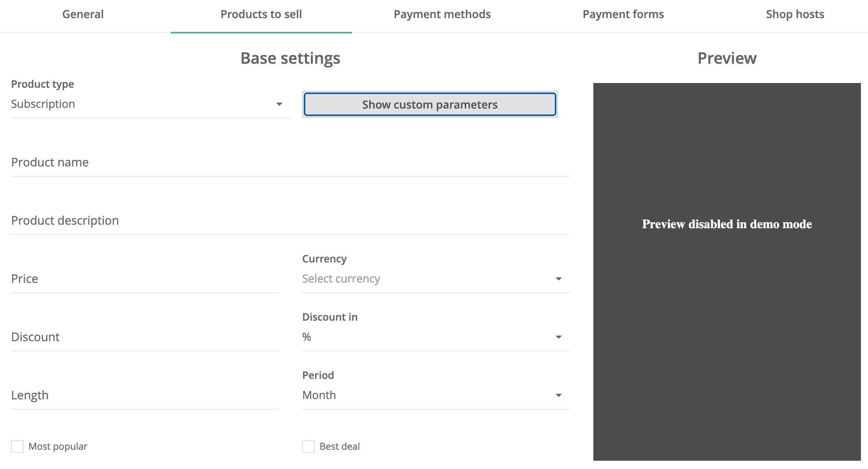Click the Period dropdown arrow icon

point(558,395)
